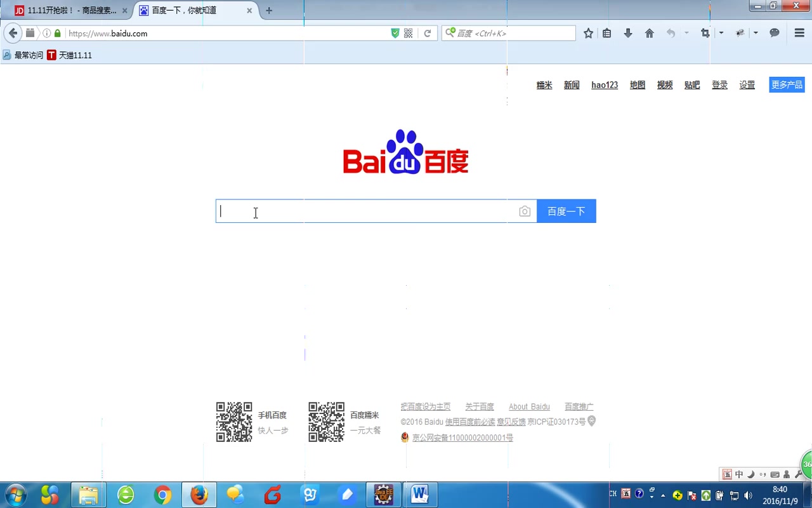This screenshot has height=508, width=812.
Task: Click the 登录 link
Action: (719, 85)
